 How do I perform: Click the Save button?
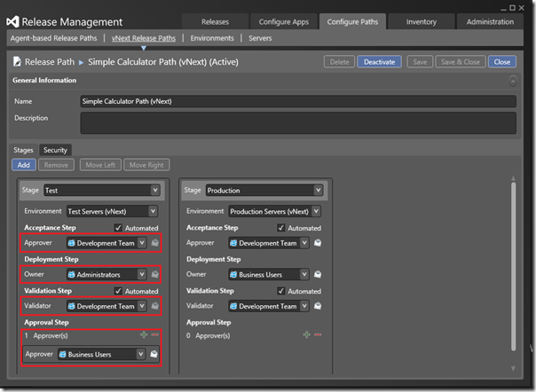[x=420, y=62]
